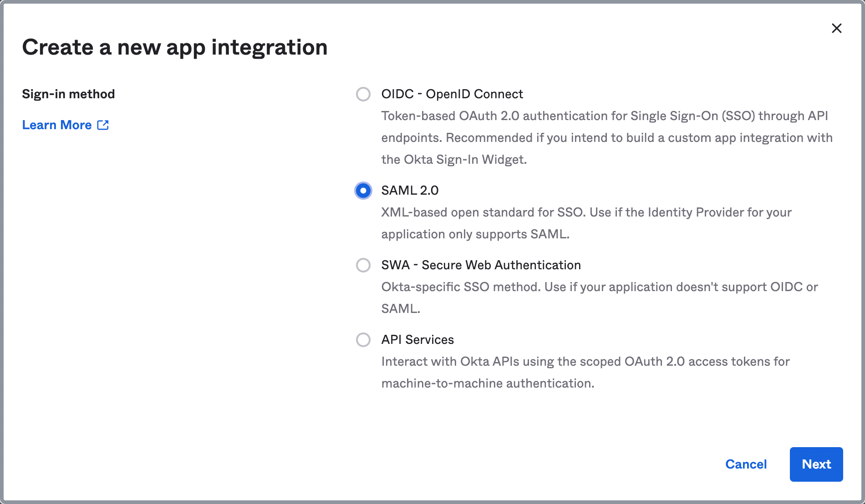
Task: Select API Services for machine-to-machine auth
Action: [363, 340]
